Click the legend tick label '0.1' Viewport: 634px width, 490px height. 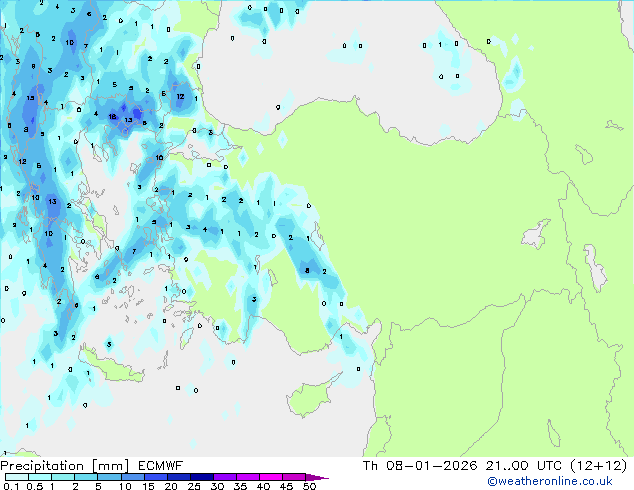coord(11,486)
